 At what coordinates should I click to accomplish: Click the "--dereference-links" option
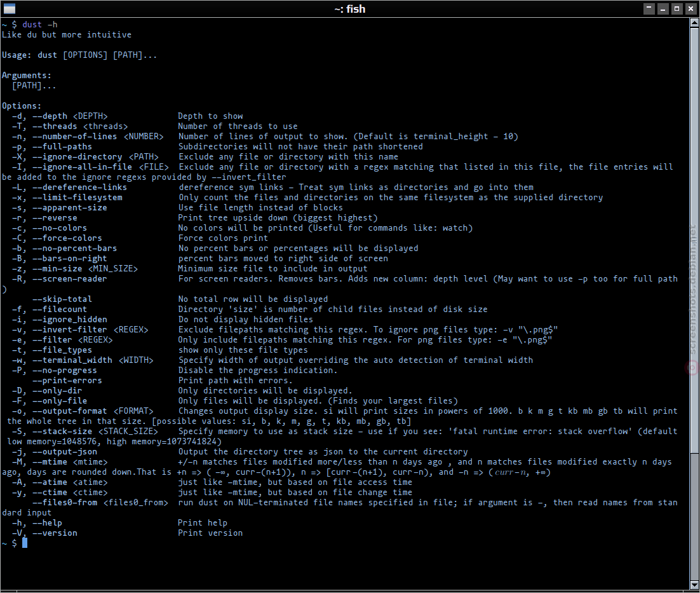coord(79,187)
